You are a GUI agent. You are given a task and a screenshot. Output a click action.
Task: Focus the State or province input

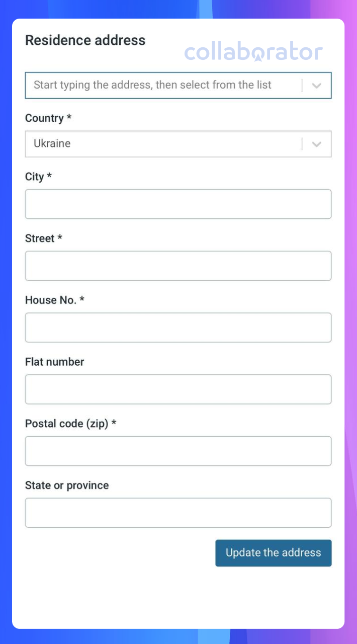tap(178, 513)
